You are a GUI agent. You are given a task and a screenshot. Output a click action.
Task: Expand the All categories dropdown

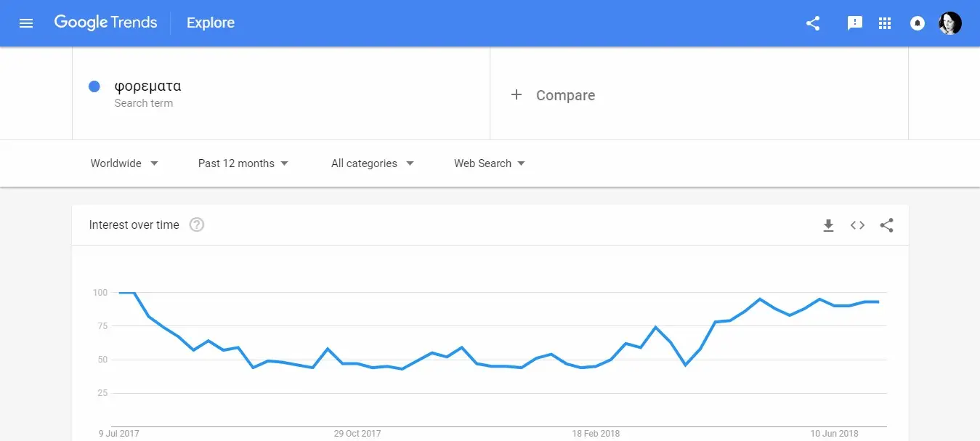pyautogui.click(x=373, y=163)
